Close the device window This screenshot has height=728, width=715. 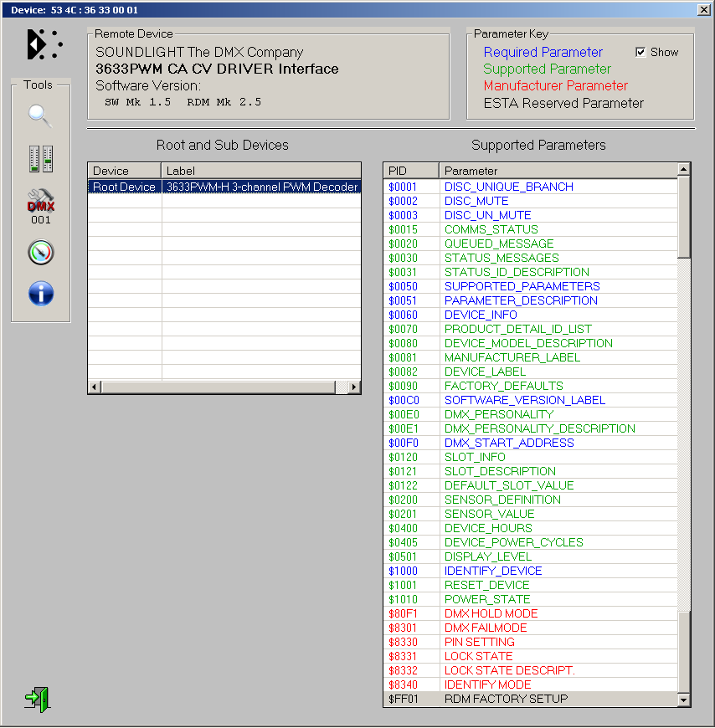pos(703,9)
